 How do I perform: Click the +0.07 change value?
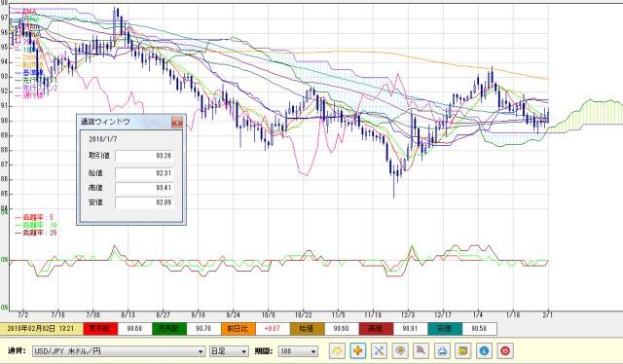point(273,329)
